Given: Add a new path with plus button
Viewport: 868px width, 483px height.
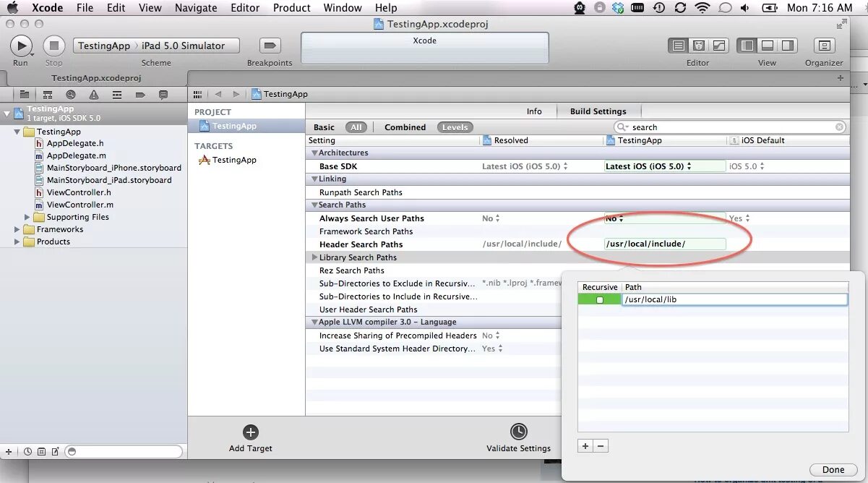Looking at the screenshot, I should coord(585,446).
